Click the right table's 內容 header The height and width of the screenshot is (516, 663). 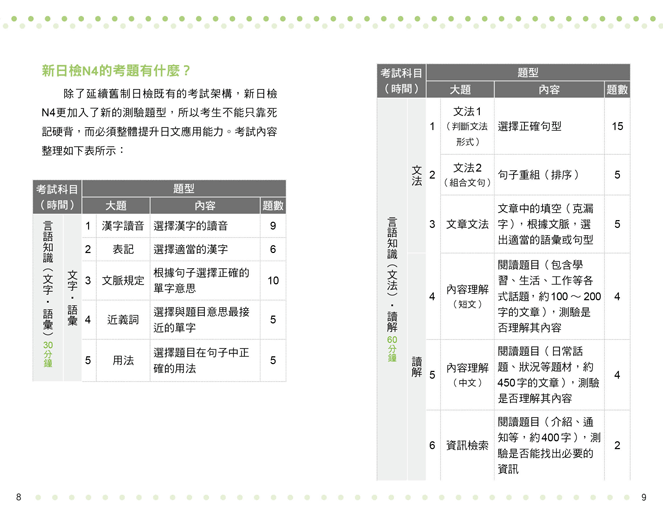(549, 90)
